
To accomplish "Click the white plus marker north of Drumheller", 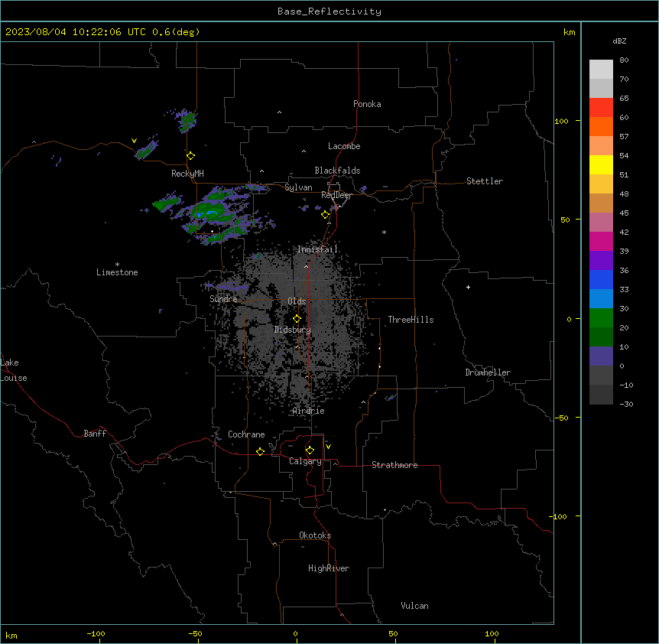I will tap(468, 287).
